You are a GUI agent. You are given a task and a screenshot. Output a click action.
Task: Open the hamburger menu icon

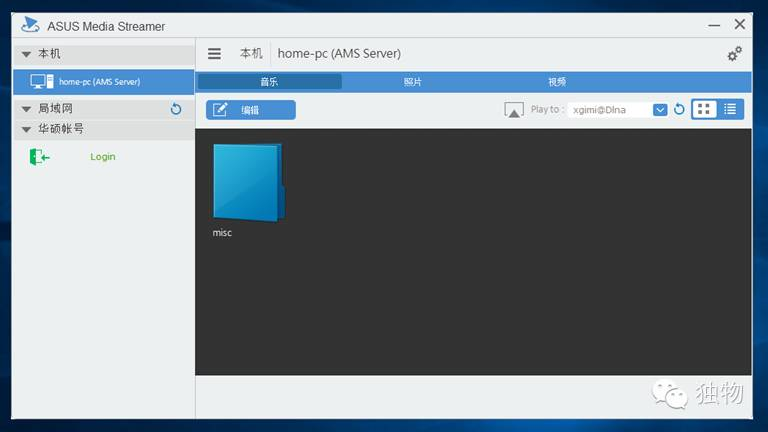coord(214,54)
